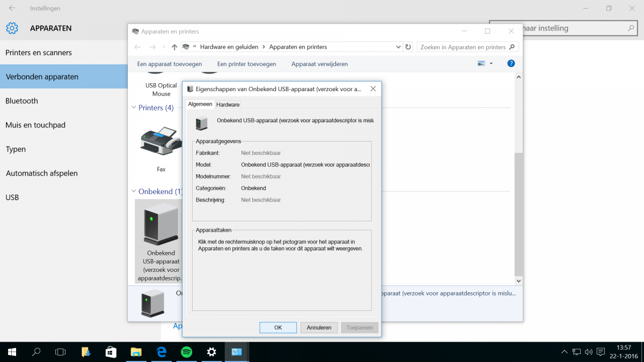Click the Zoeken in Apparaten en printers field
Screen dimensions: 644x362
[463, 47]
